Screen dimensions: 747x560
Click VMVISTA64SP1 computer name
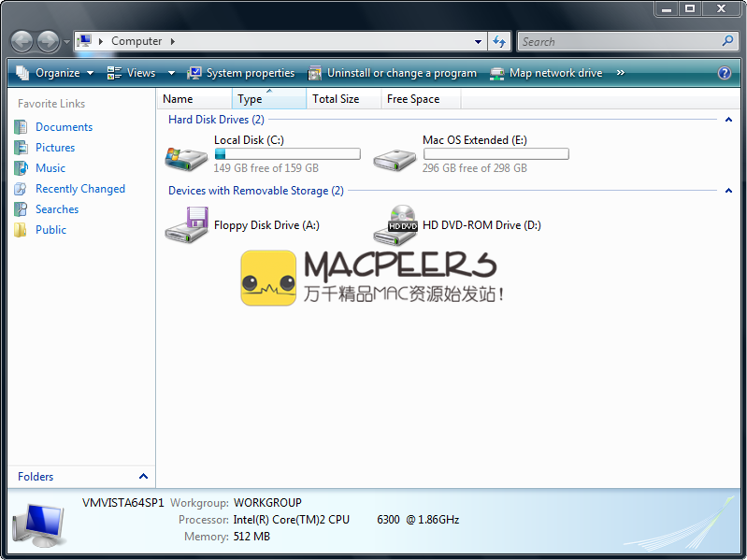click(122, 503)
